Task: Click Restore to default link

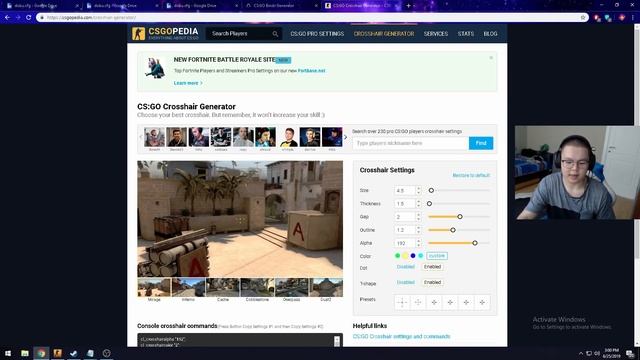Action: coord(471,176)
